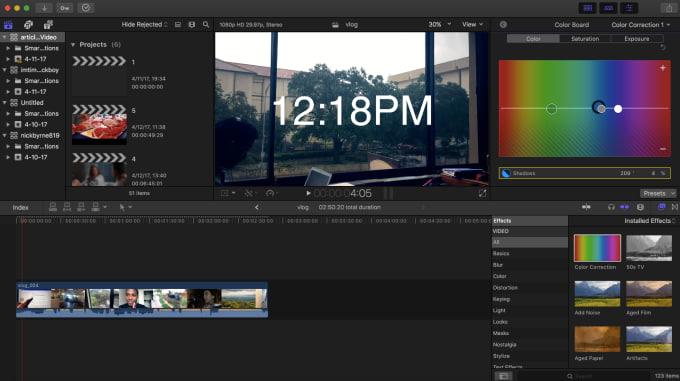Open the Photos and Audio sidebar
680x381 pixels.
point(28,25)
